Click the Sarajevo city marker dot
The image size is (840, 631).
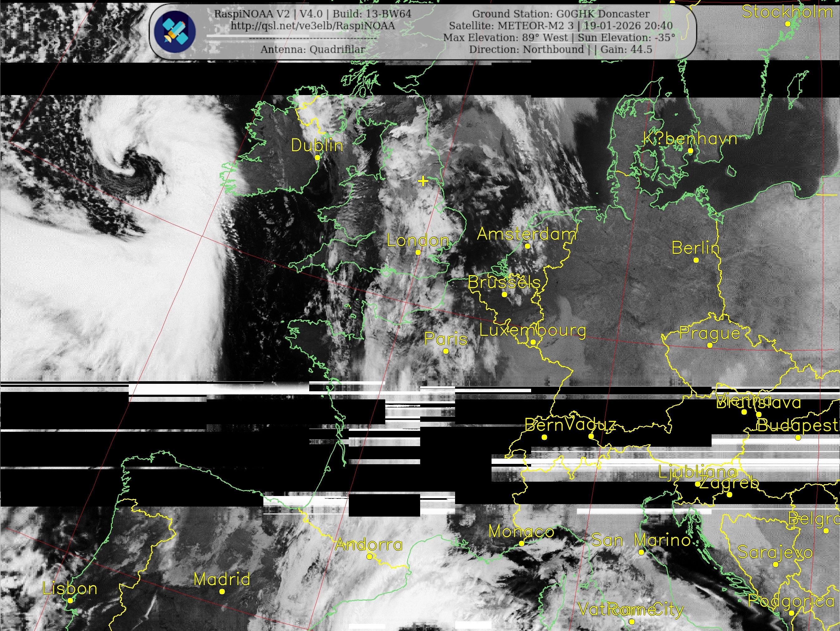[x=775, y=565]
